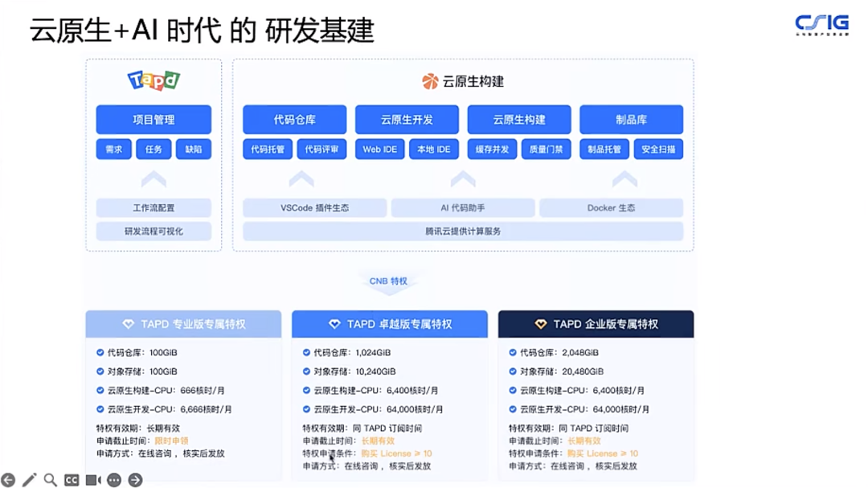Screen dimensions: 868x488
Task: Select the pen annotation tool
Action: 30,480
